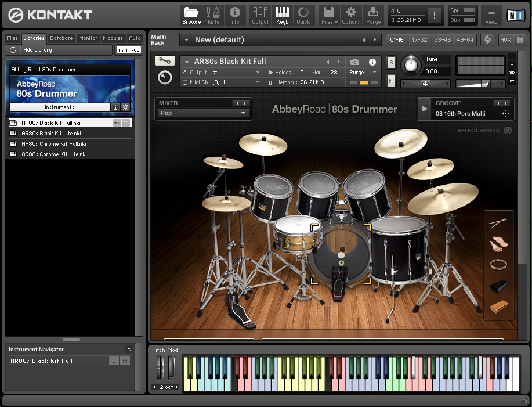Open dropdown arrow on AR80s Black Kit Full.nki
The width and height of the screenshot is (532, 407).
click(117, 123)
